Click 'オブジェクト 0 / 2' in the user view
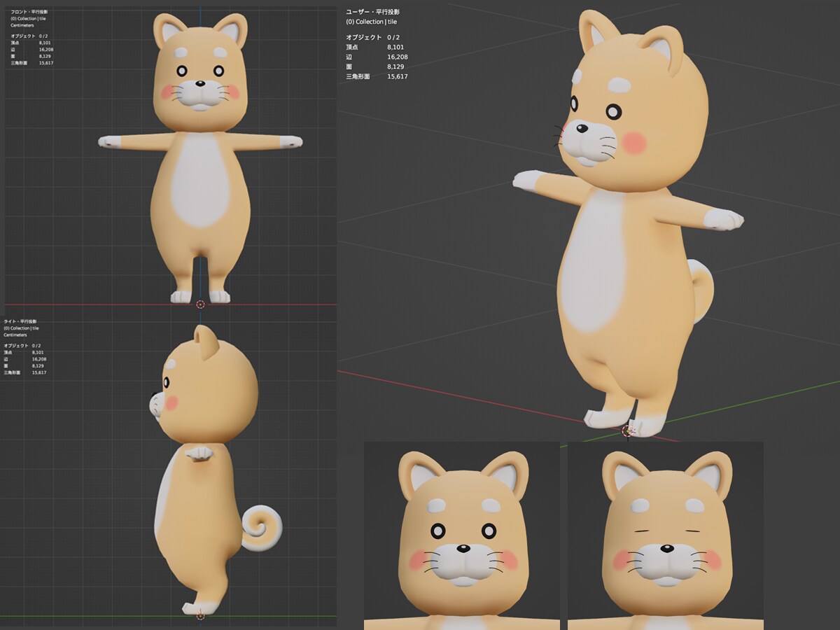840x630 pixels. [x=374, y=37]
